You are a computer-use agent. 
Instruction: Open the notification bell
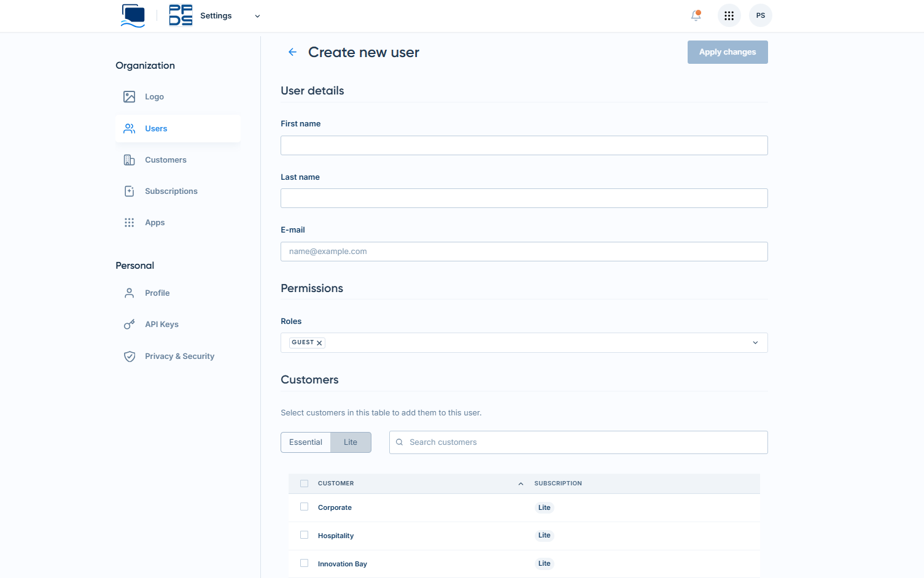click(x=695, y=15)
